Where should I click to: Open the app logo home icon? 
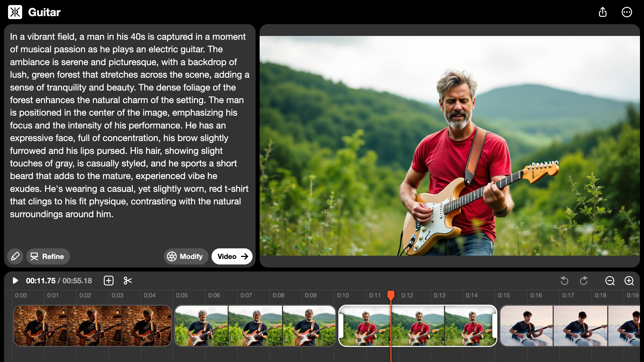[x=15, y=12]
